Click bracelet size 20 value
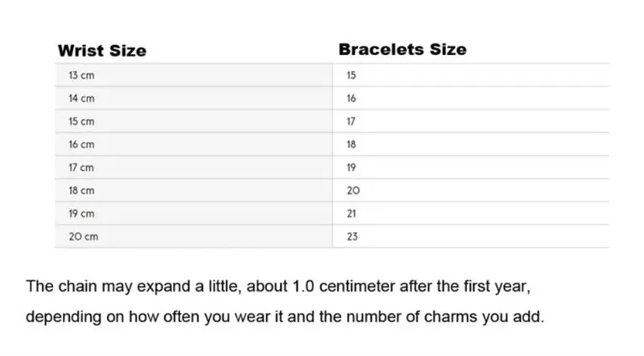The width and height of the screenshot is (644, 356). point(353,191)
